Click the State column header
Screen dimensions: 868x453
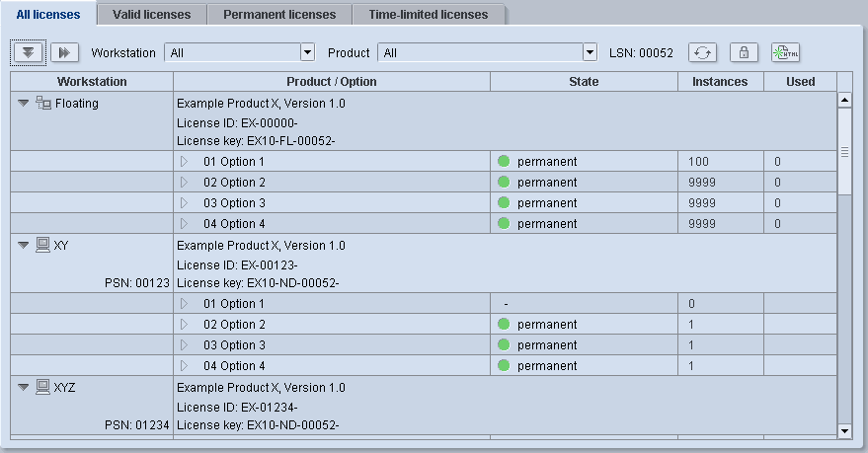point(584,82)
